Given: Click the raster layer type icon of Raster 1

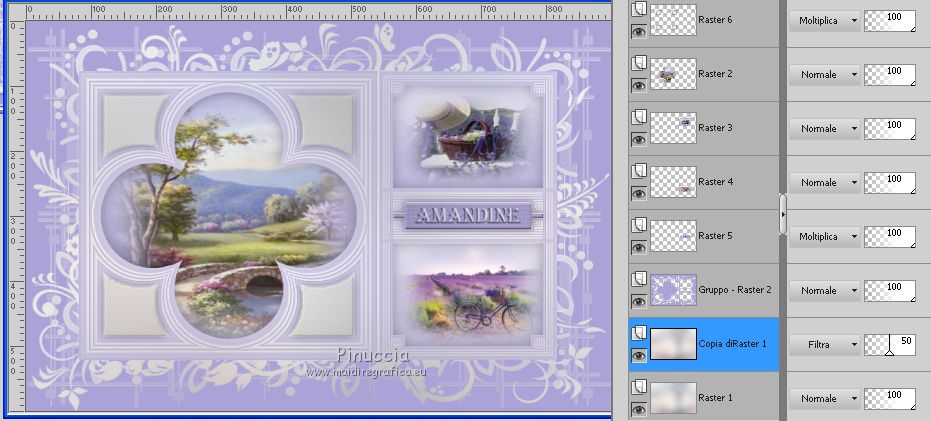Looking at the screenshot, I should click(x=639, y=387).
